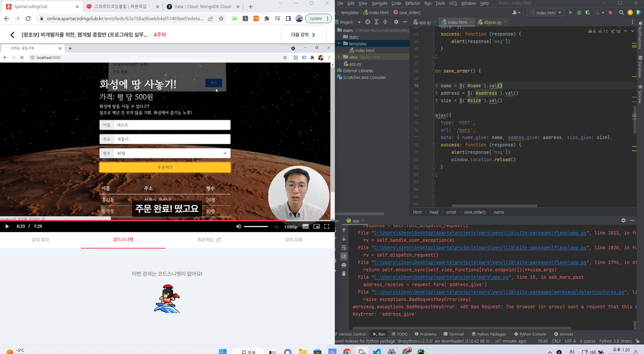Open flask app.py line 1822 traceback link
The image size is (644, 354).
tap(480, 233)
